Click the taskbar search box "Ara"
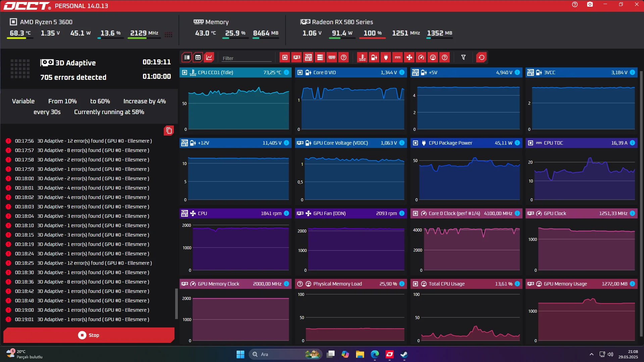This screenshot has height=362, width=644. pyautogui.click(x=286, y=354)
